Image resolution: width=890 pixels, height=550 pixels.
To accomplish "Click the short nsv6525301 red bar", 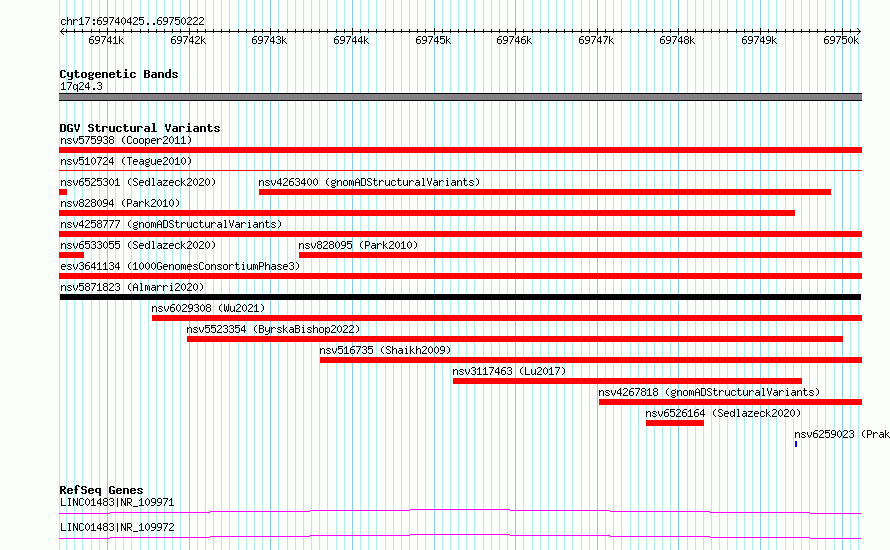I will tap(63, 192).
